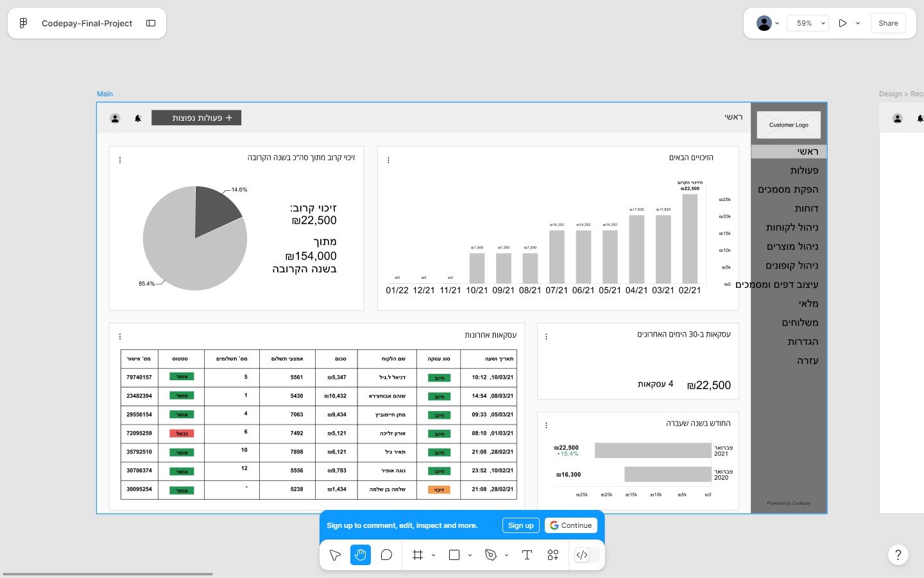
Task: Open the Figma main menu icon
Action: (23, 23)
